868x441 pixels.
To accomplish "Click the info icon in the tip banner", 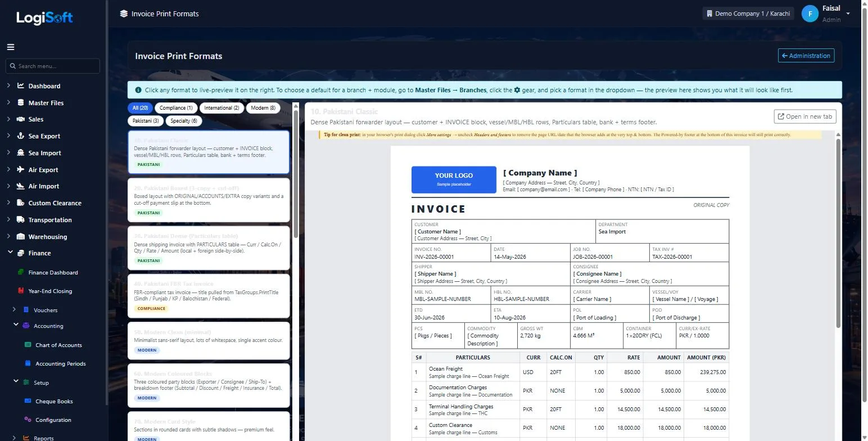I will tap(138, 90).
